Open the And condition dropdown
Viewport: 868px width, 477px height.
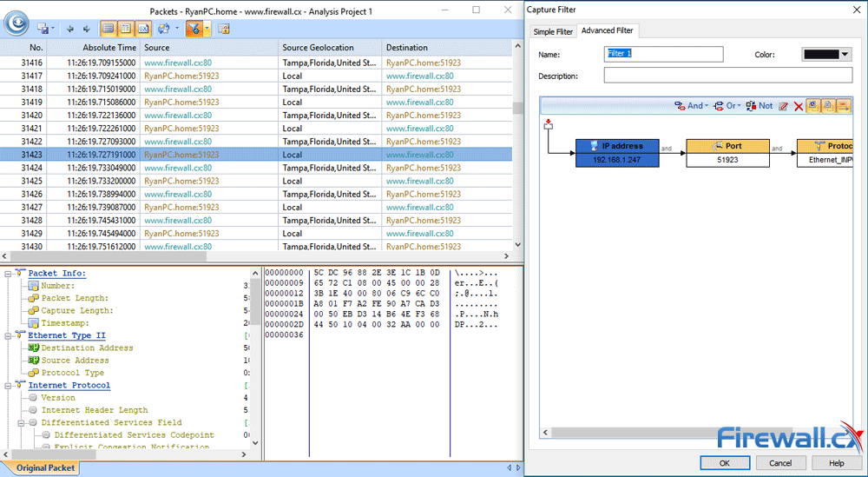691,105
